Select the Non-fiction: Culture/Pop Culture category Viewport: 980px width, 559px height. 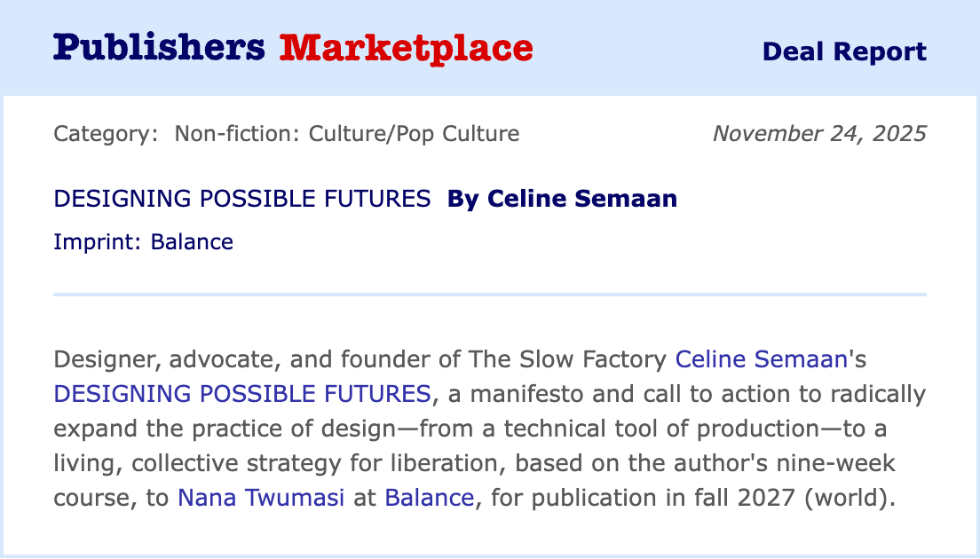(347, 134)
